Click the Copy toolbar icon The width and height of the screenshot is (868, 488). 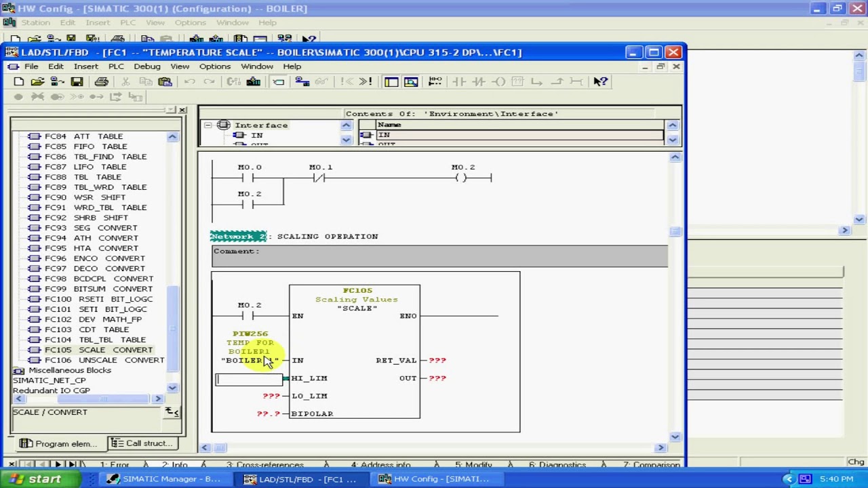pyautogui.click(x=145, y=81)
